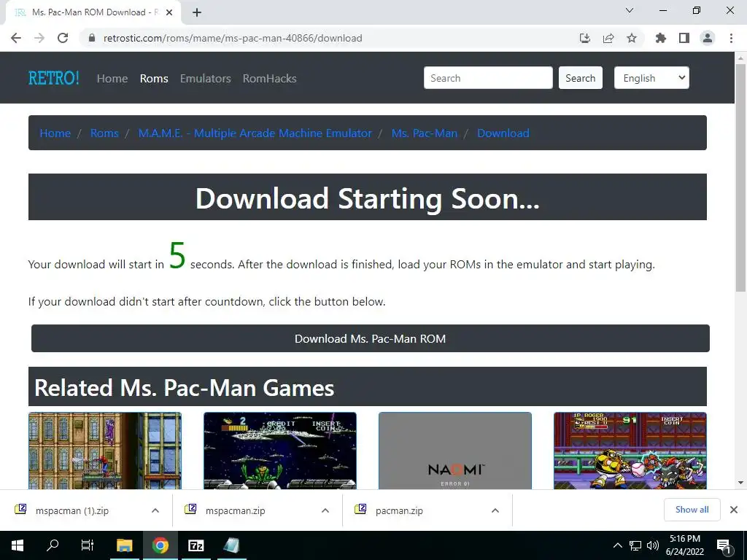Open the space ships game thumbnail
This screenshot has height=560, width=747.
(279, 451)
